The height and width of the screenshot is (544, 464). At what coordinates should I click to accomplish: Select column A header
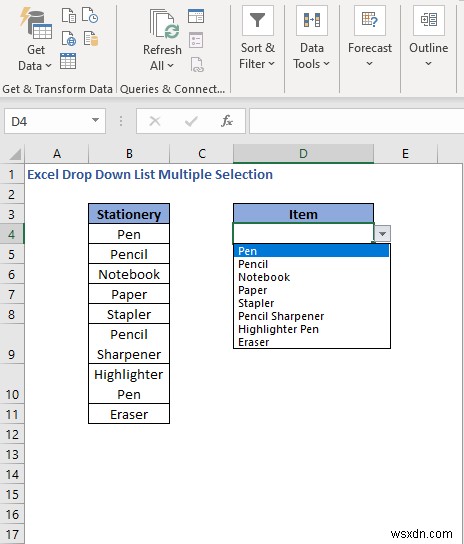(x=57, y=153)
